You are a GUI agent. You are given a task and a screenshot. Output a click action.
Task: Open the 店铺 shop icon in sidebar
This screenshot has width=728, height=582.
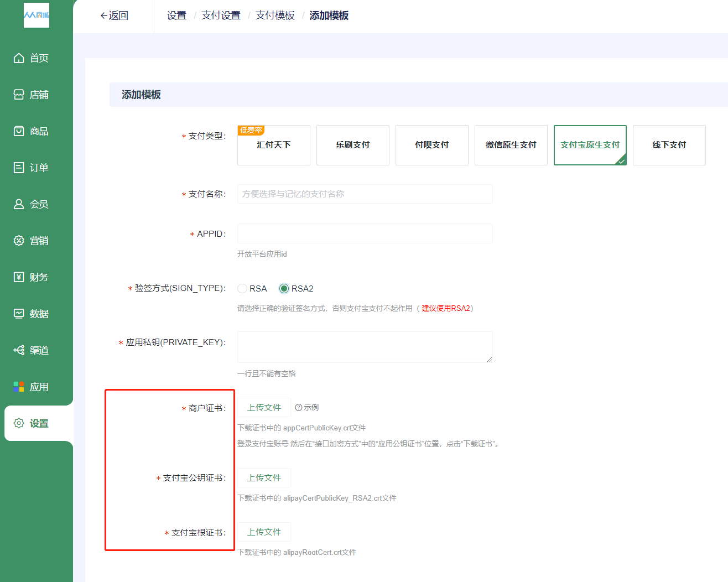[19, 95]
